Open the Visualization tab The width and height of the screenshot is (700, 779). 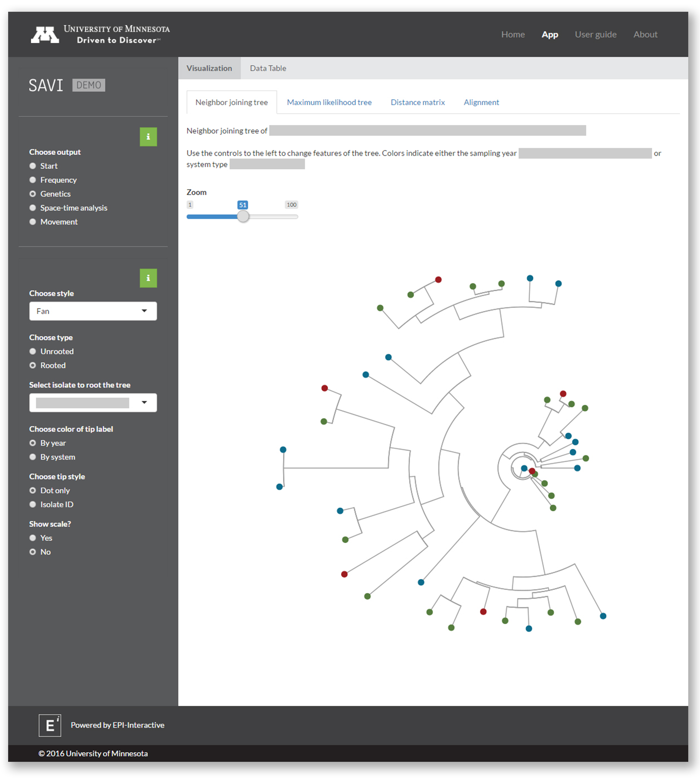coord(209,68)
